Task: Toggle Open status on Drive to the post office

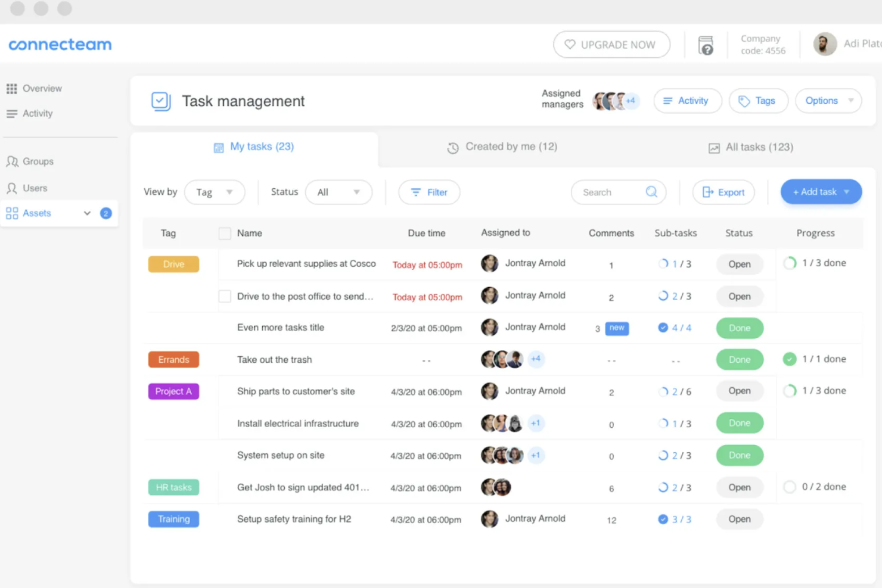Action: [x=740, y=296]
